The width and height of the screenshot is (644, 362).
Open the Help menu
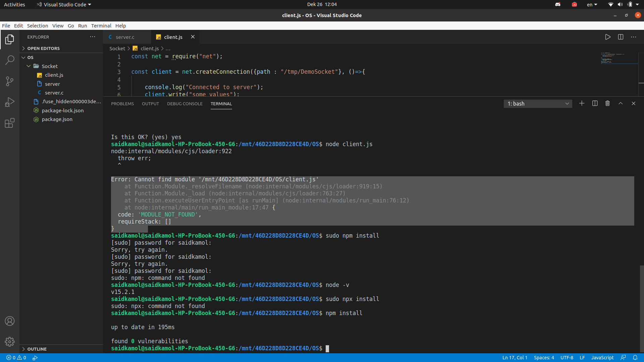coord(121,26)
